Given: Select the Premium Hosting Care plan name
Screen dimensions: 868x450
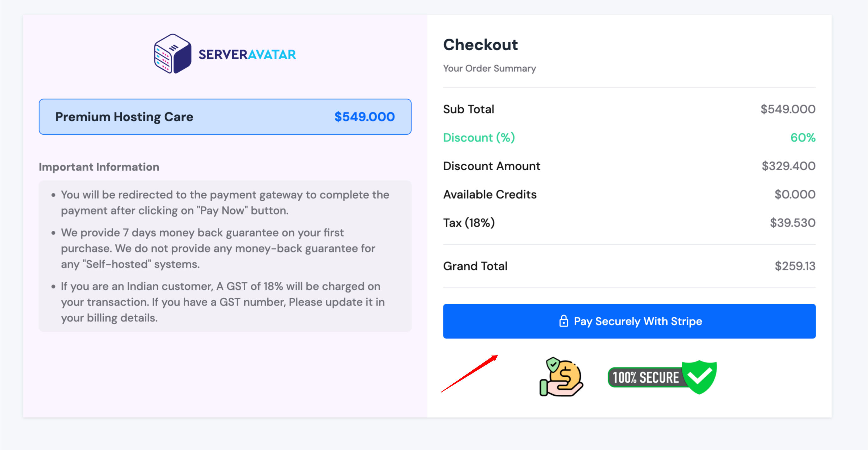Looking at the screenshot, I should [124, 117].
